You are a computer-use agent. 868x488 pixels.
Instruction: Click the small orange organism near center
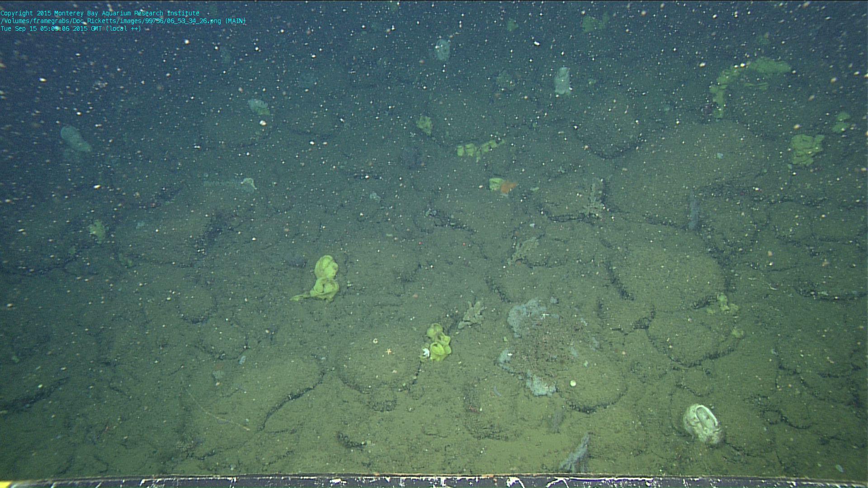(508, 186)
